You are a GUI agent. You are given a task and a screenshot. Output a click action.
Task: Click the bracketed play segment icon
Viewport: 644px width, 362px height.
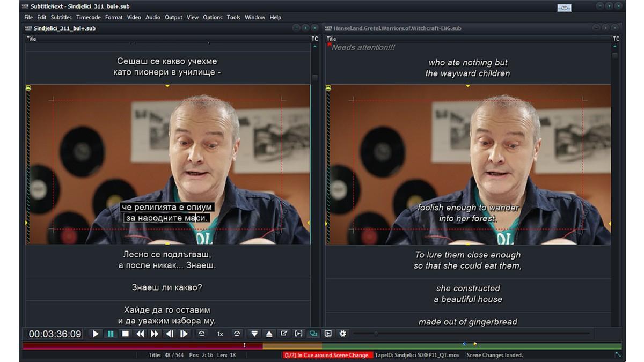(298, 334)
